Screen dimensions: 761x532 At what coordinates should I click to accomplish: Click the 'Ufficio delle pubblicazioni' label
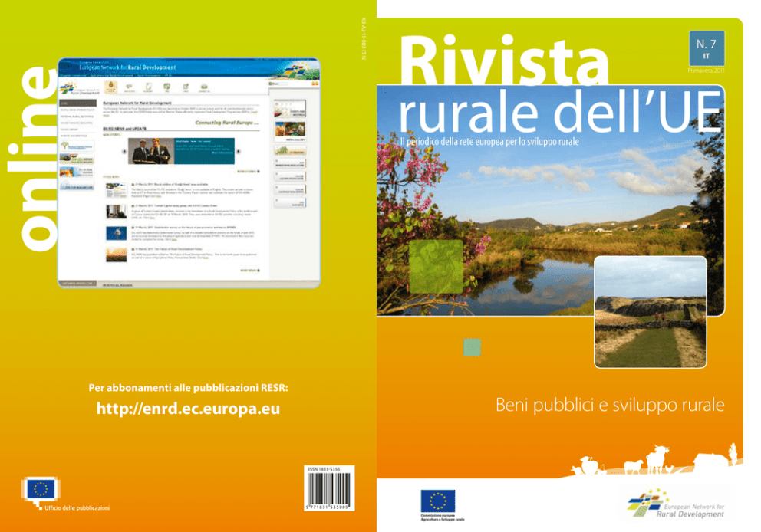[77, 507]
